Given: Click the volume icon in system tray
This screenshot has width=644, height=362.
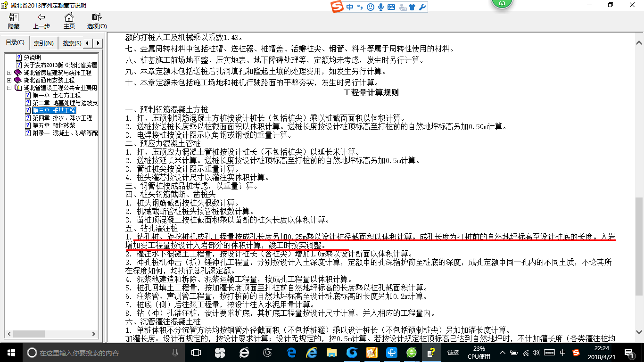Looking at the screenshot, I should pyautogui.click(x=537, y=353).
